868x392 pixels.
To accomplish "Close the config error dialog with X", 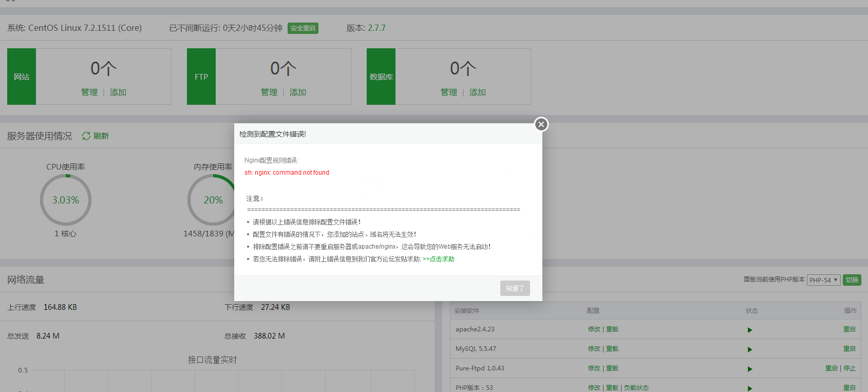I will tap(541, 124).
